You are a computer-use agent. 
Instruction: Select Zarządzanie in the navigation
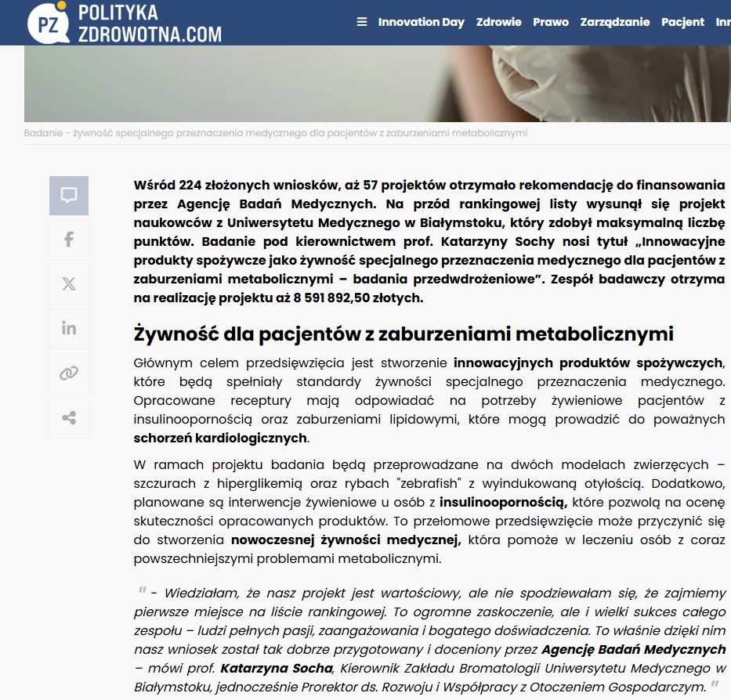(614, 22)
